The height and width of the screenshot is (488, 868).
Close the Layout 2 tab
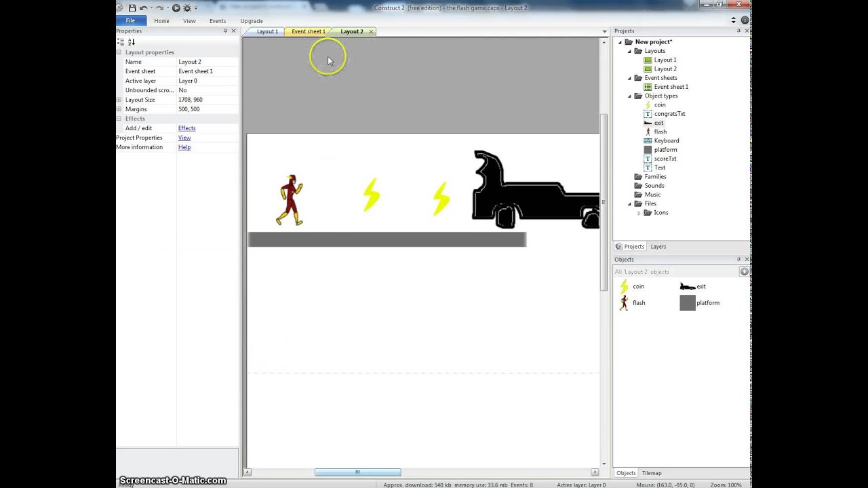[x=371, y=31]
